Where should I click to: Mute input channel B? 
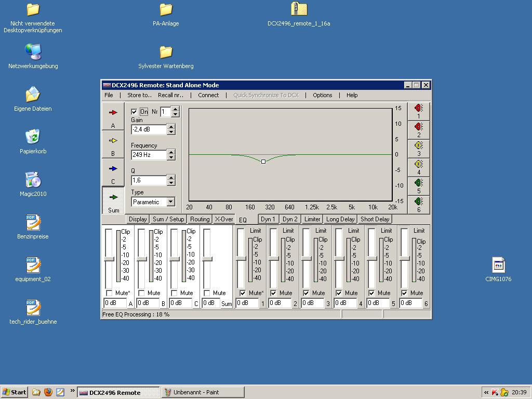coord(141,293)
